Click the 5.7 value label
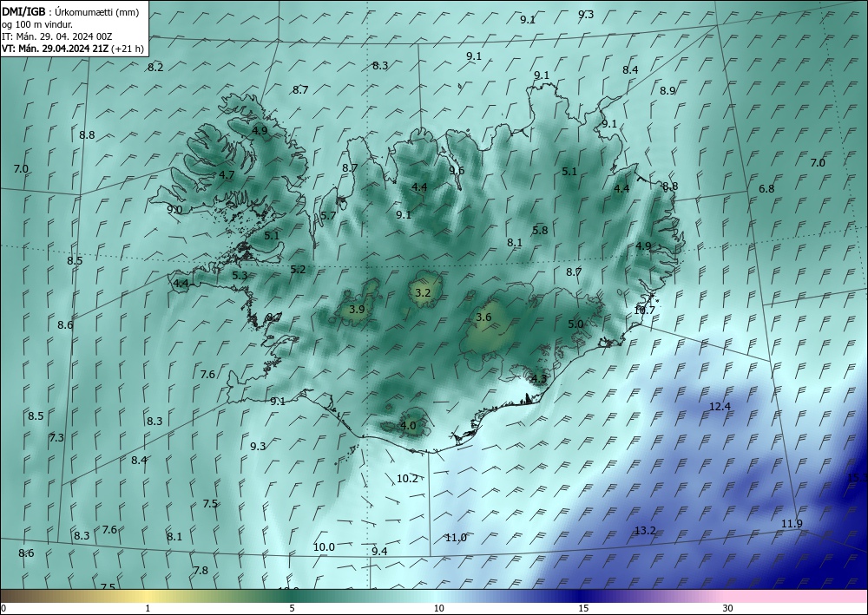 coord(328,216)
